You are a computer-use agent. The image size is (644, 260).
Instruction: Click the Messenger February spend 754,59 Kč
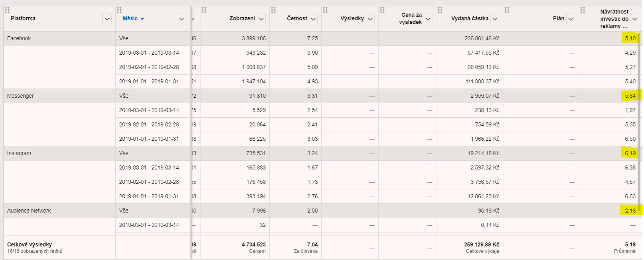tap(487, 124)
